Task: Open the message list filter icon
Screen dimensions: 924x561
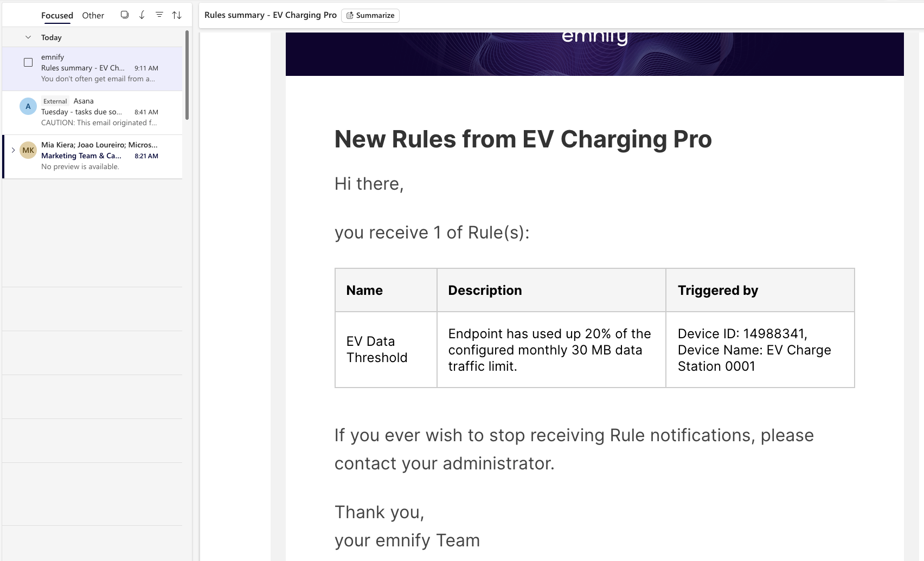Action: pos(159,15)
